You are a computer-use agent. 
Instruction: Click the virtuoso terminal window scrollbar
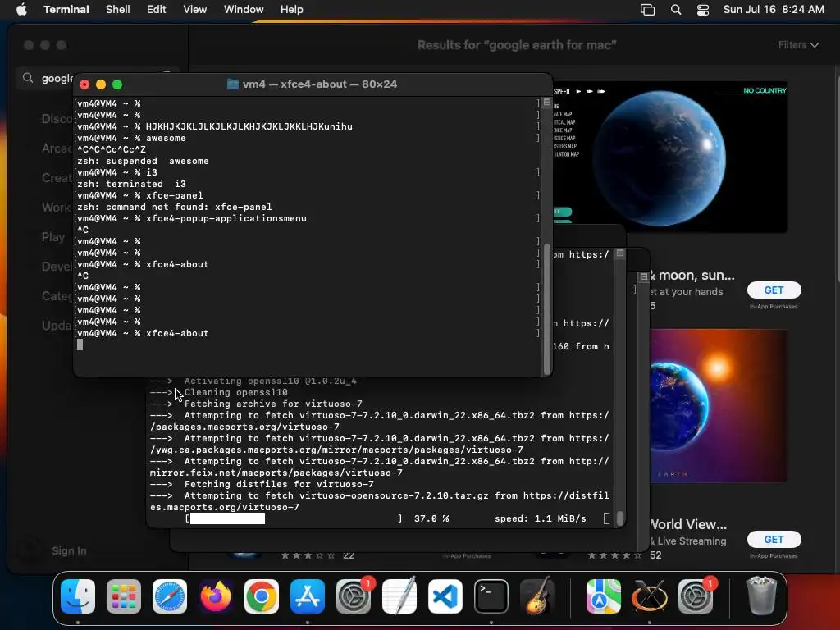620,518
